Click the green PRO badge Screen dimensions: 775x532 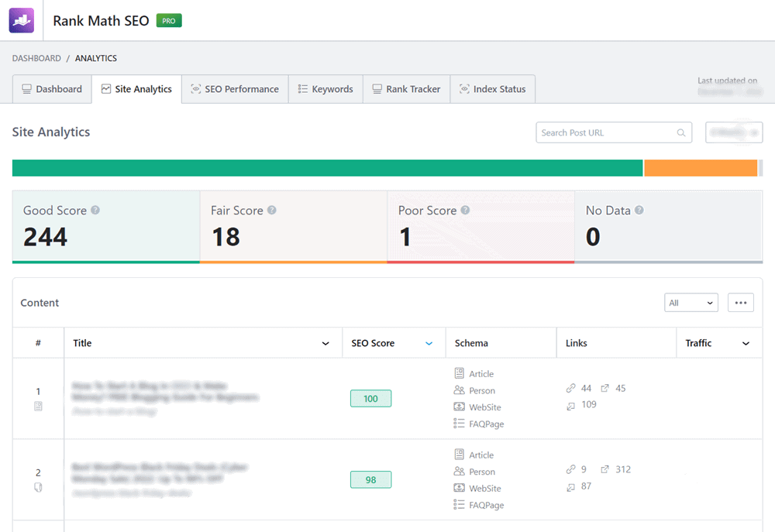pyautogui.click(x=169, y=21)
